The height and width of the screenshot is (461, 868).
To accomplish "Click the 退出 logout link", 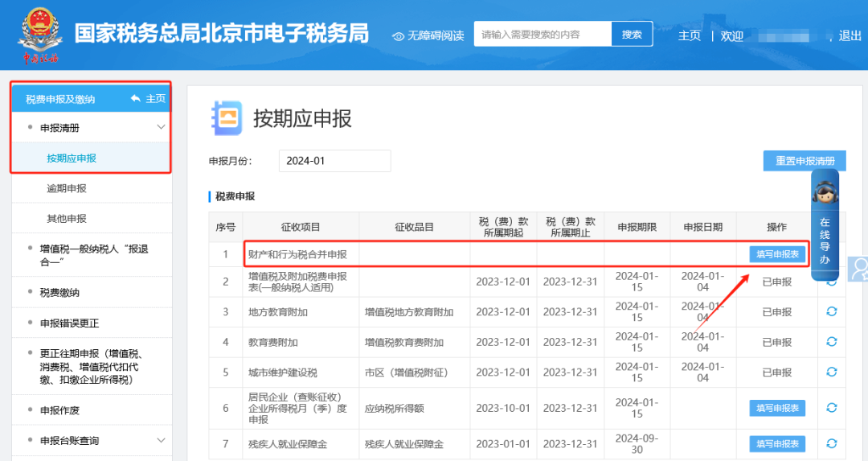I will pos(850,35).
